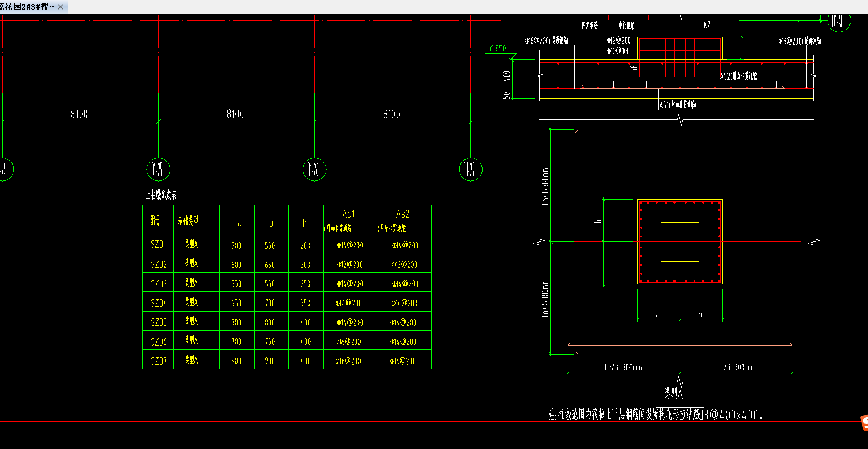Viewport: 868px width, 449px height.
Task: Select As1 value Φ16@200 in SZD6 row
Action: 348,342
